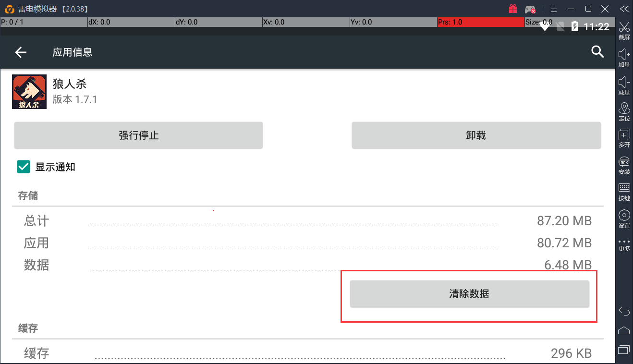
Task: Click the search magnifier in the app bar
Action: [597, 52]
